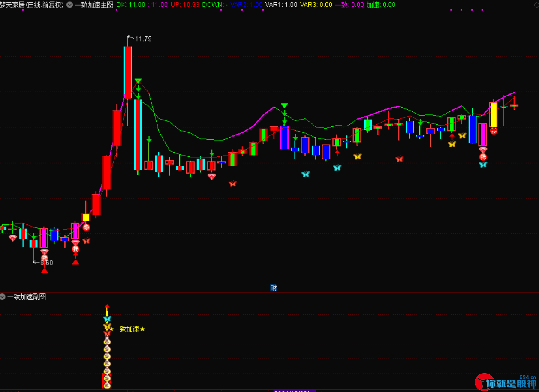Select the 一致加速主图 indicator name

click(94, 5)
